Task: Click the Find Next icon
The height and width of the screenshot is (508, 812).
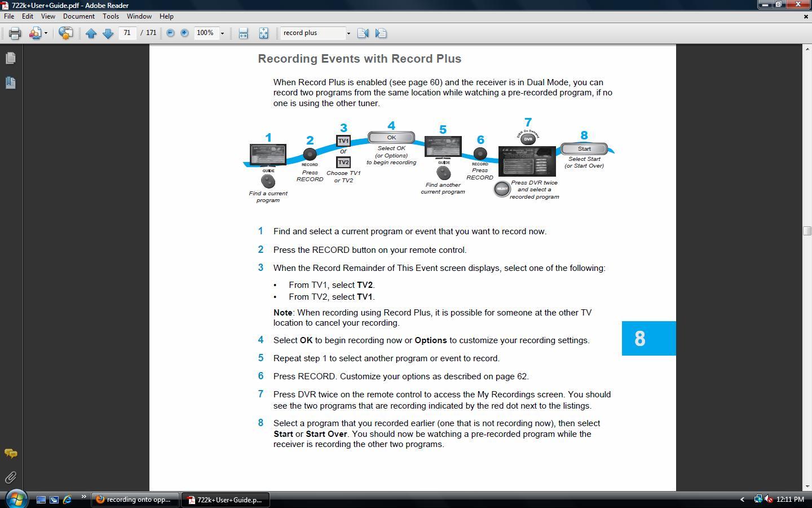Action: pos(381,33)
